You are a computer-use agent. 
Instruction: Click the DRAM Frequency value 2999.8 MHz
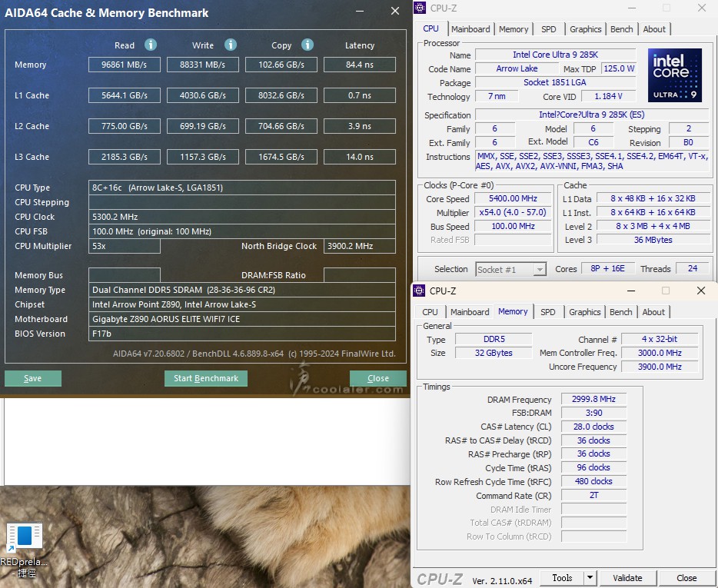pos(593,400)
